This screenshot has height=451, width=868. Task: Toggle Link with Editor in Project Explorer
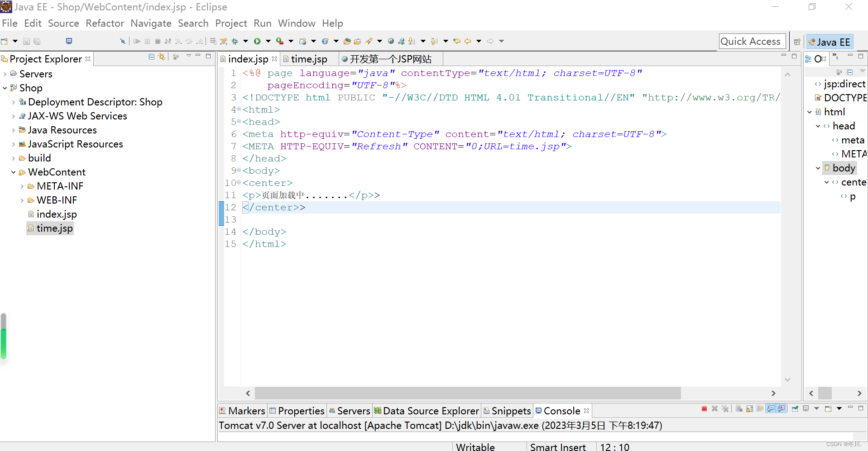(162, 57)
